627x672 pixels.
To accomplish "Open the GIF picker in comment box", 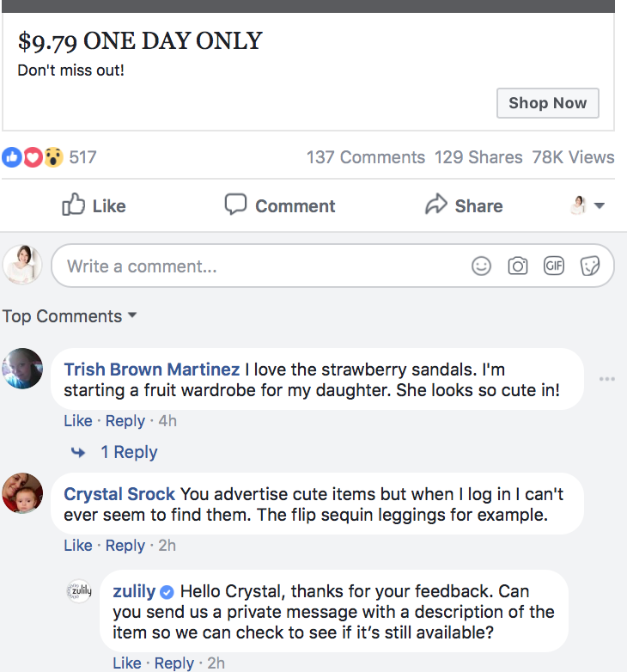I will [554, 266].
